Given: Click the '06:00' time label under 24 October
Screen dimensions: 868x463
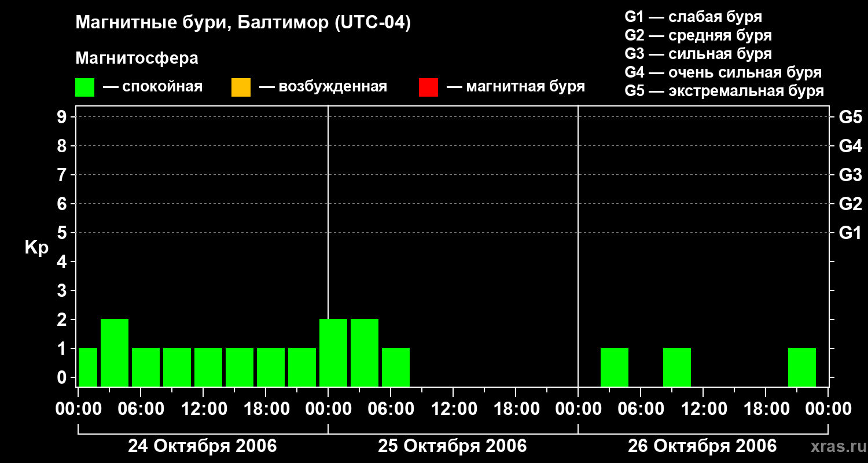Looking at the screenshot, I should [141, 409].
